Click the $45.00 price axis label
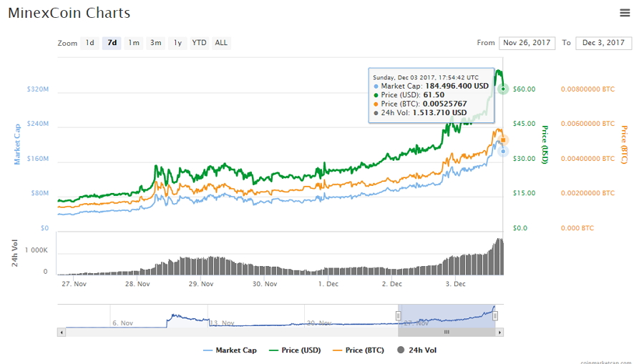This screenshot has width=644, height=364. [524, 124]
